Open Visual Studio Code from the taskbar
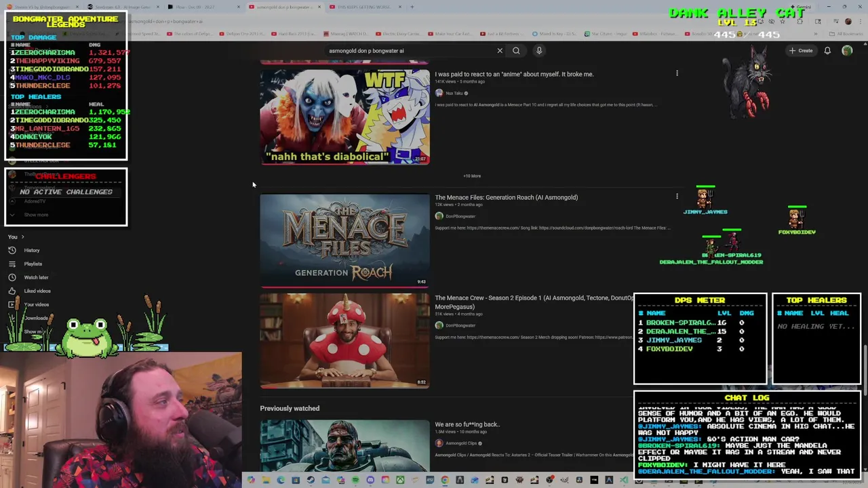The height and width of the screenshot is (488, 868). tap(624, 480)
